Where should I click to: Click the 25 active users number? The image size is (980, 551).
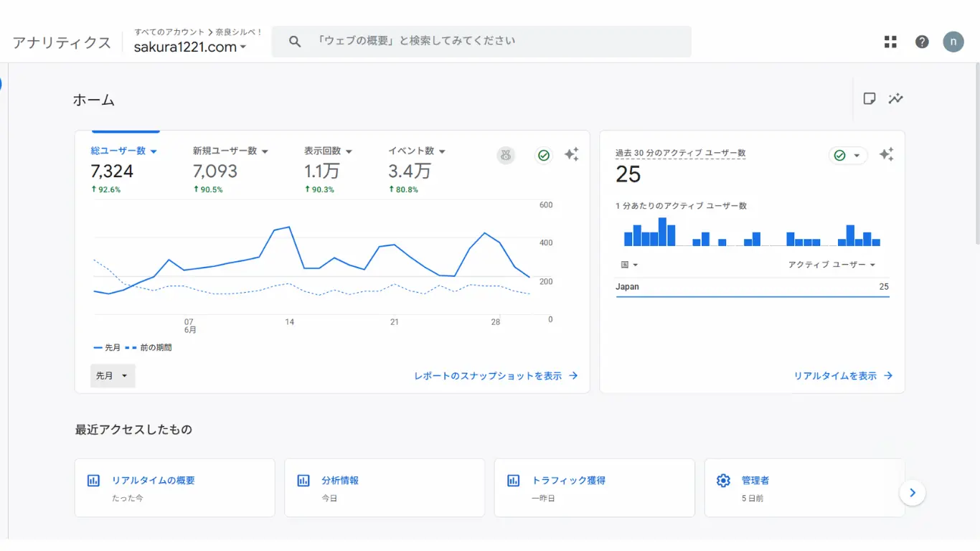(628, 174)
